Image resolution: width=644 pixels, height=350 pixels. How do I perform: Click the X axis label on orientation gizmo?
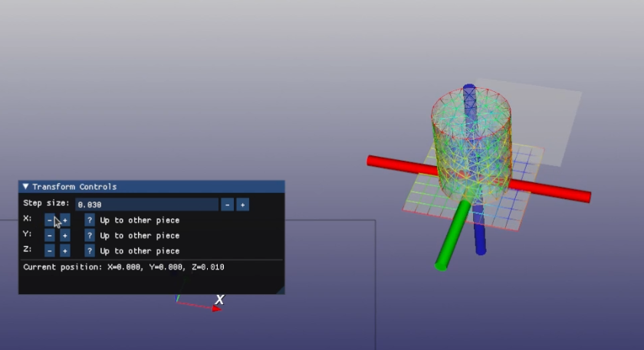coord(219,299)
